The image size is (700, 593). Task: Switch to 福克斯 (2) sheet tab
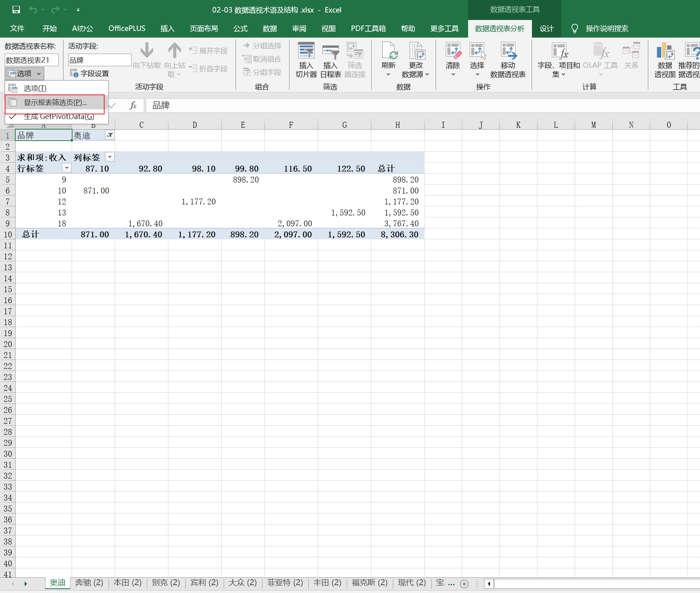(369, 583)
